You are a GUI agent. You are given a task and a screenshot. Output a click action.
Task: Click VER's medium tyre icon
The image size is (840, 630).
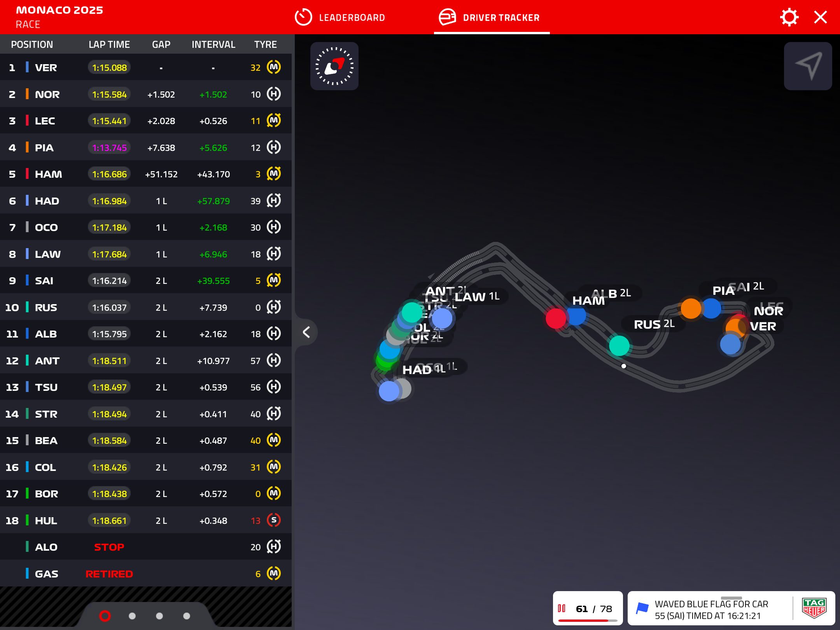pos(274,67)
